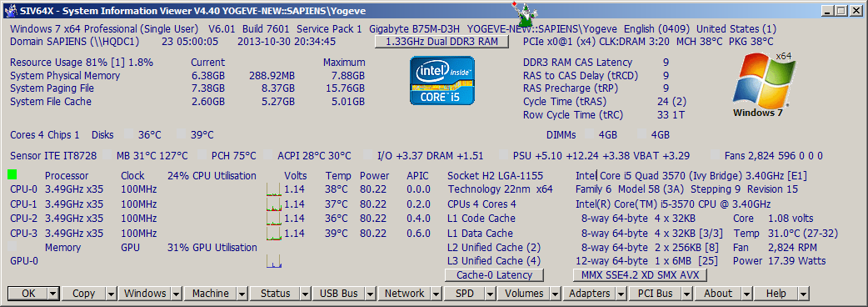Click the CPU-1 utilisation mini graph
This screenshot has height=307, width=868.
pos(273,204)
